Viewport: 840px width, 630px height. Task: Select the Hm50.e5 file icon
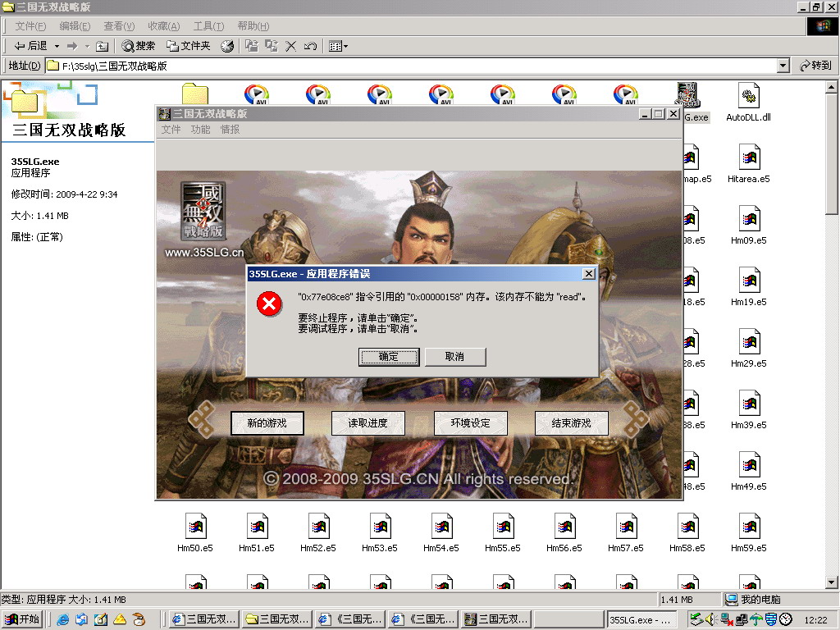195,527
